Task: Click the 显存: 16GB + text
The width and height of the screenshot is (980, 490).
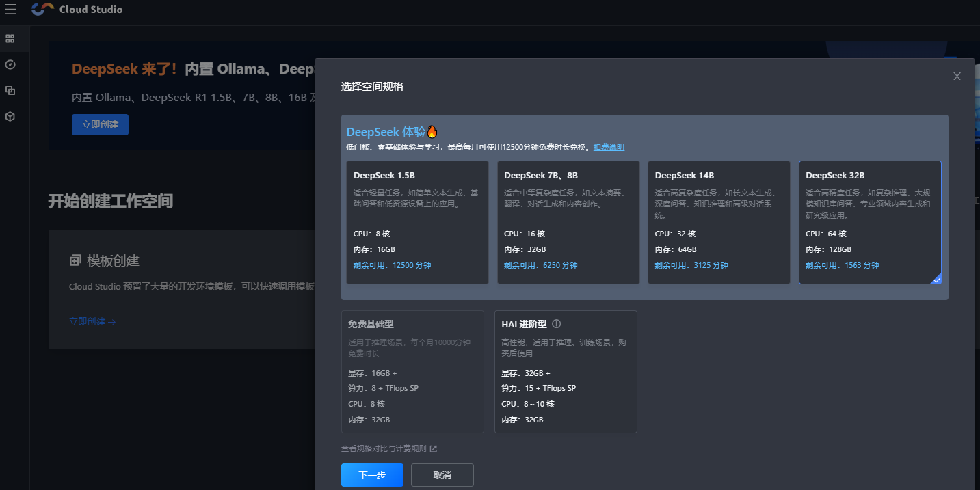Action: click(x=373, y=373)
